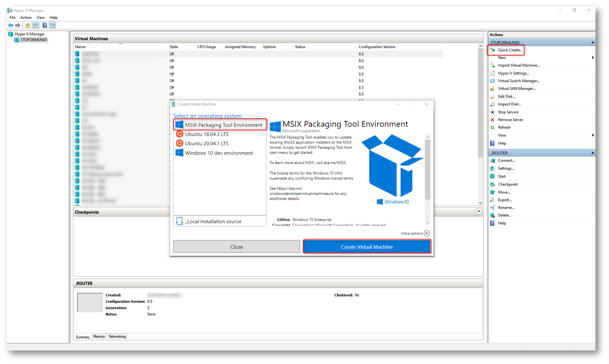Collapse the _ROUTER actions section
Screen dimensions: 609x364
click(x=593, y=153)
